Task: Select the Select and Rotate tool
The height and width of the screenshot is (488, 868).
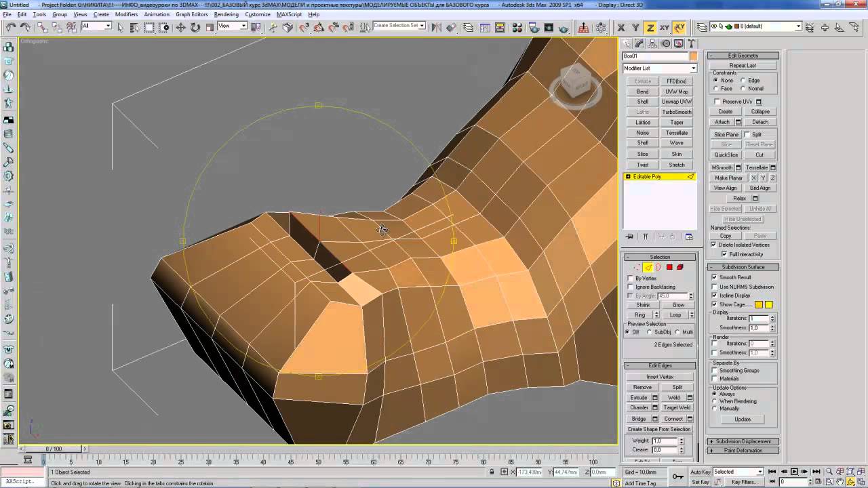Action: tap(195, 27)
